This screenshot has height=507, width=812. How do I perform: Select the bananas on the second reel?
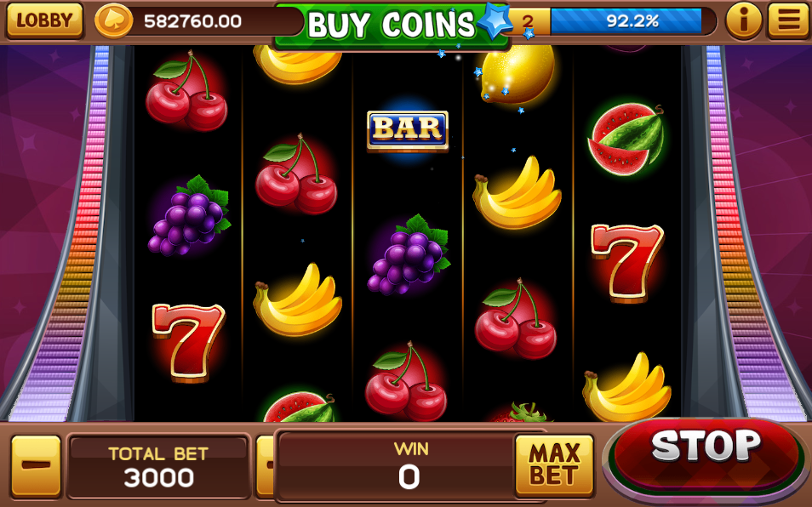(297, 299)
